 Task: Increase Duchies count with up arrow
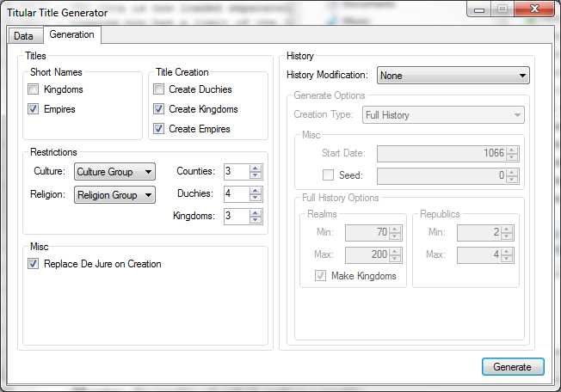pyautogui.click(x=256, y=191)
